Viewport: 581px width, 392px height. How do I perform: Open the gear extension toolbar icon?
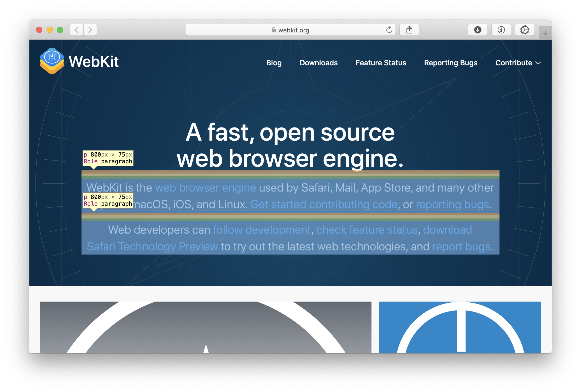click(525, 30)
